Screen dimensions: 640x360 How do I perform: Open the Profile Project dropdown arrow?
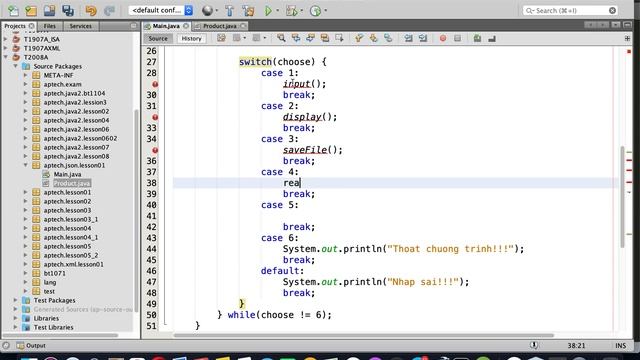point(325,11)
